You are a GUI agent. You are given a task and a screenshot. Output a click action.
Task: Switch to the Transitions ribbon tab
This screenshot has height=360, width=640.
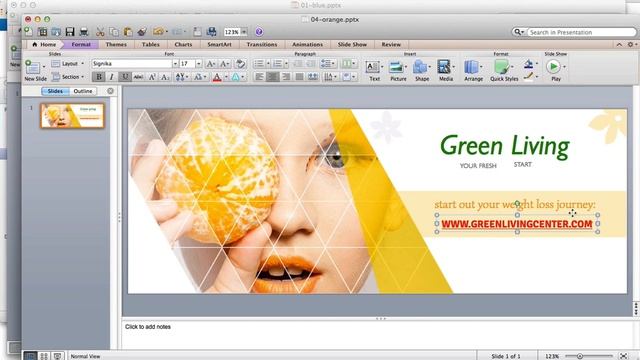[x=262, y=44]
